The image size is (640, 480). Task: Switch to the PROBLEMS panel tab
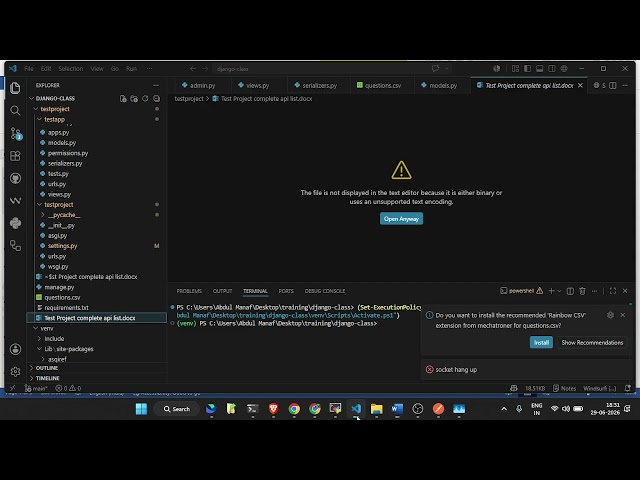pos(189,291)
